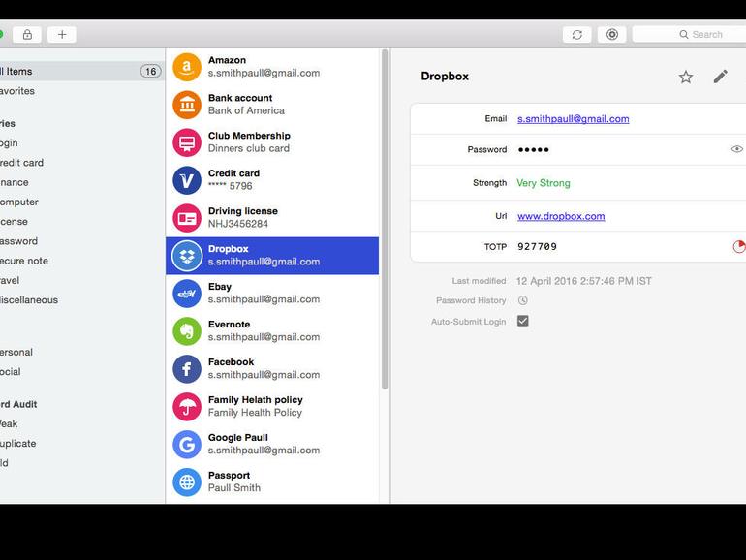The image size is (746, 560).
Task: Edit Dropbox entry with pencil icon
Action: point(720,77)
